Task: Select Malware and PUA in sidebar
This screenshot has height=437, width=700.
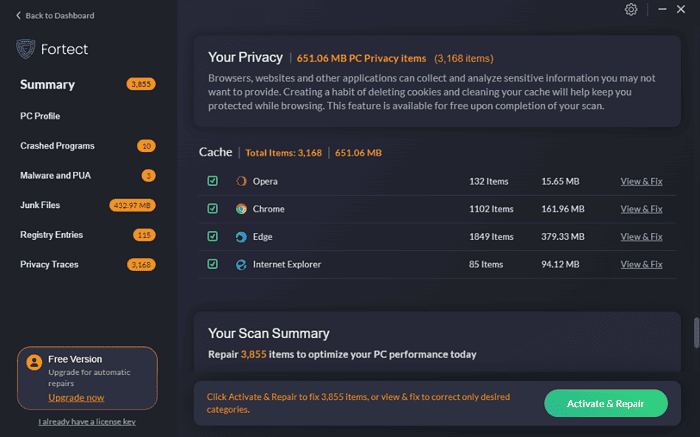Action: [x=56, y=175]
